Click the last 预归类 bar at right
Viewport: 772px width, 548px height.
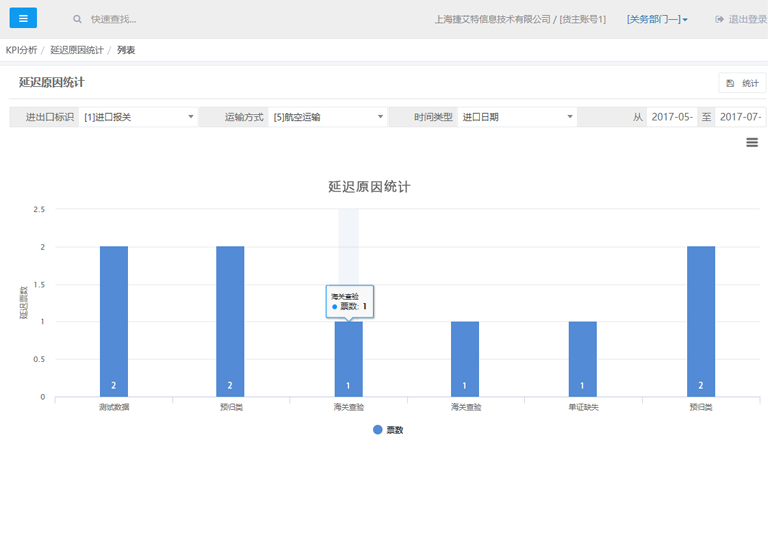701,322
